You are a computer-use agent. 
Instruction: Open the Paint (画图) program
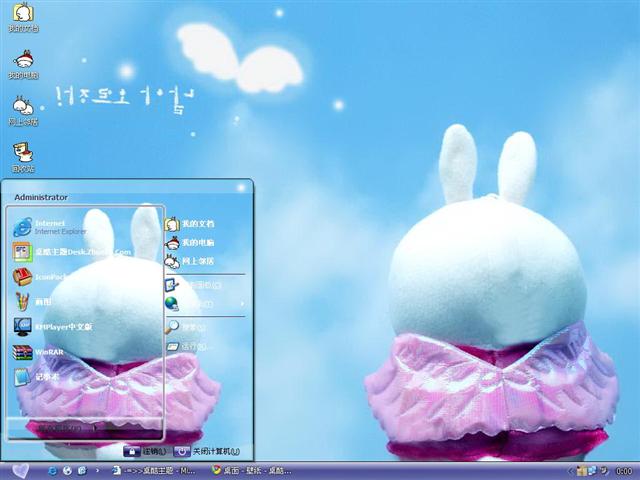click(40, 302)
